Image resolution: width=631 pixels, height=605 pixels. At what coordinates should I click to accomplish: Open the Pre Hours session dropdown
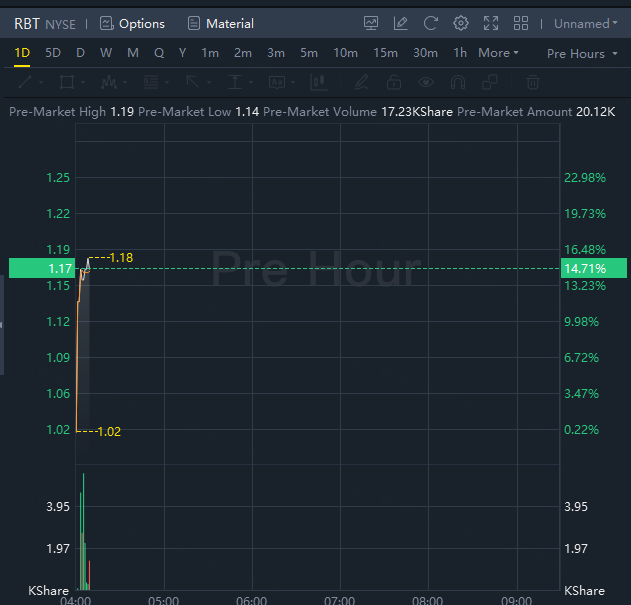coord(581,53)
